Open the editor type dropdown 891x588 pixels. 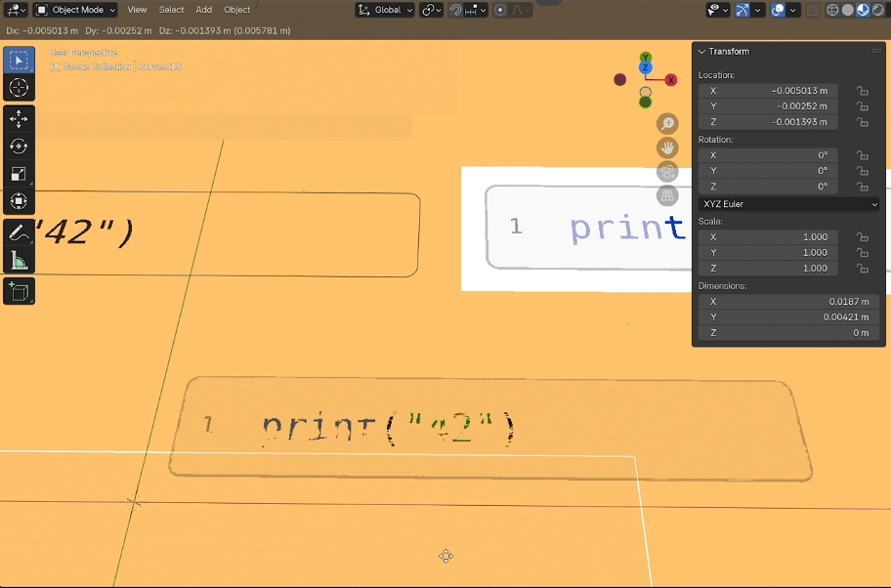tap(16, 10)
